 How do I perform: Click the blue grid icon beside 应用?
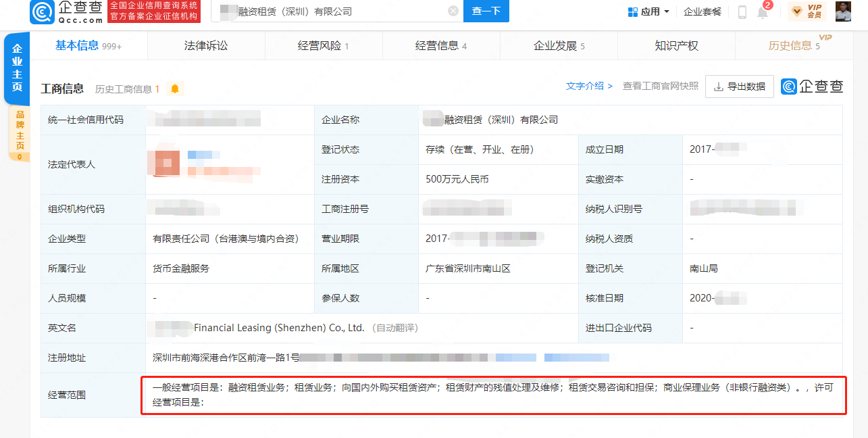tap(632, 11)
